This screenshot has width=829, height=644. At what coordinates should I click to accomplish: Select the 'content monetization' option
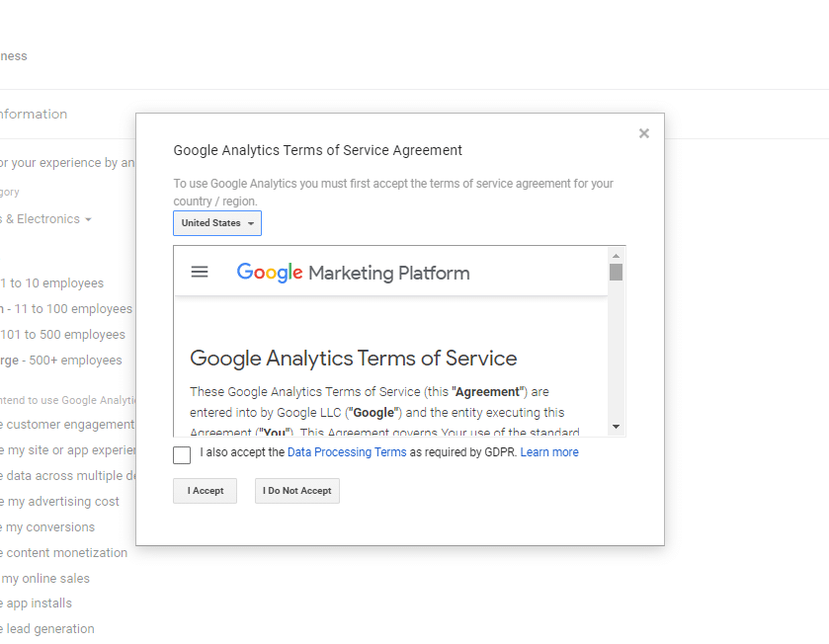click(x=64, y=552)
